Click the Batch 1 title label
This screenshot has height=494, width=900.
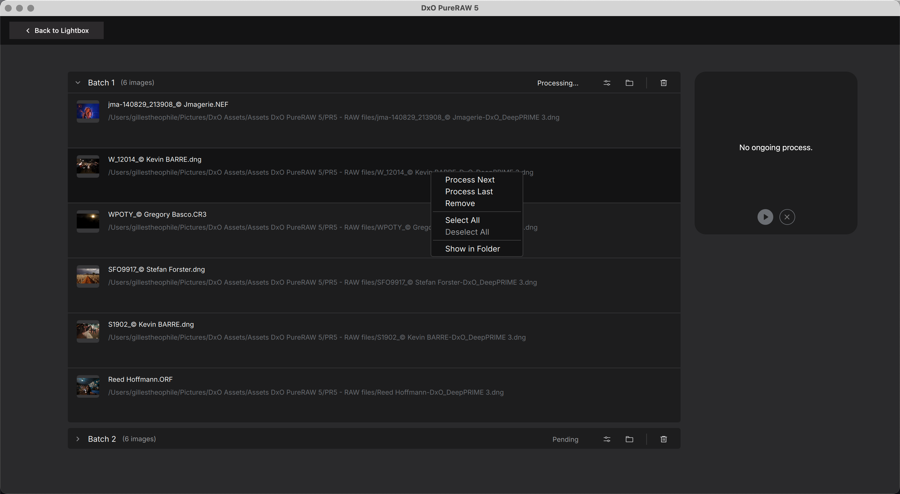point(101,83)
